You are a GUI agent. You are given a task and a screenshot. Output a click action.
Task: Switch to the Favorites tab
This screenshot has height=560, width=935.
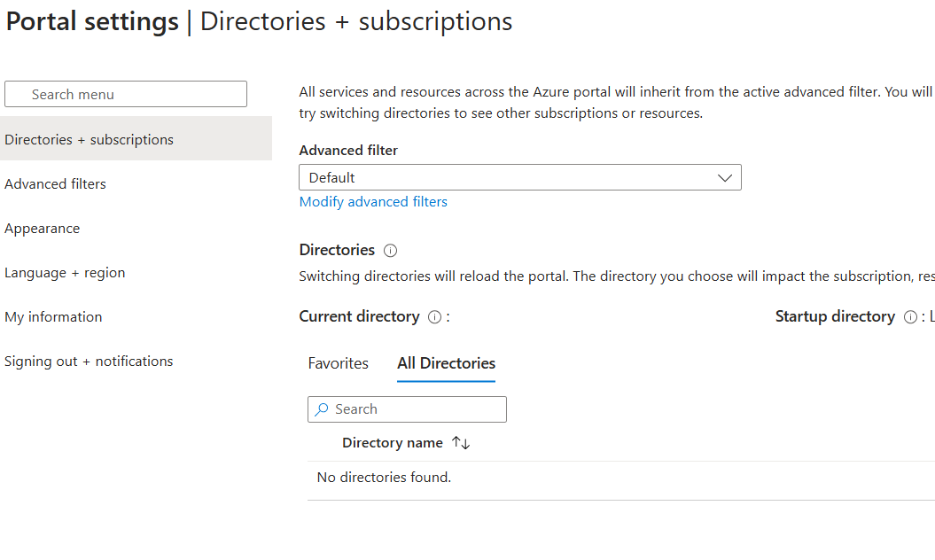click(338, 363)
